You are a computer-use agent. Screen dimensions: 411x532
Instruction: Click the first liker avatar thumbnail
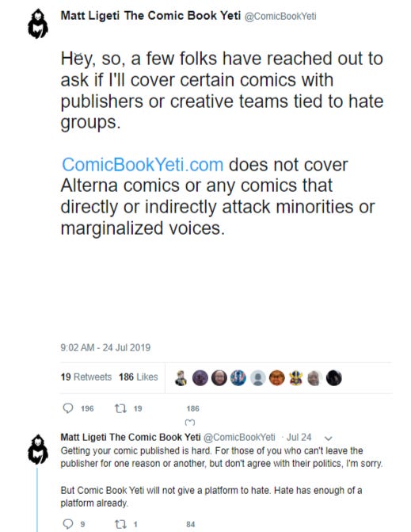coord(181,378)
